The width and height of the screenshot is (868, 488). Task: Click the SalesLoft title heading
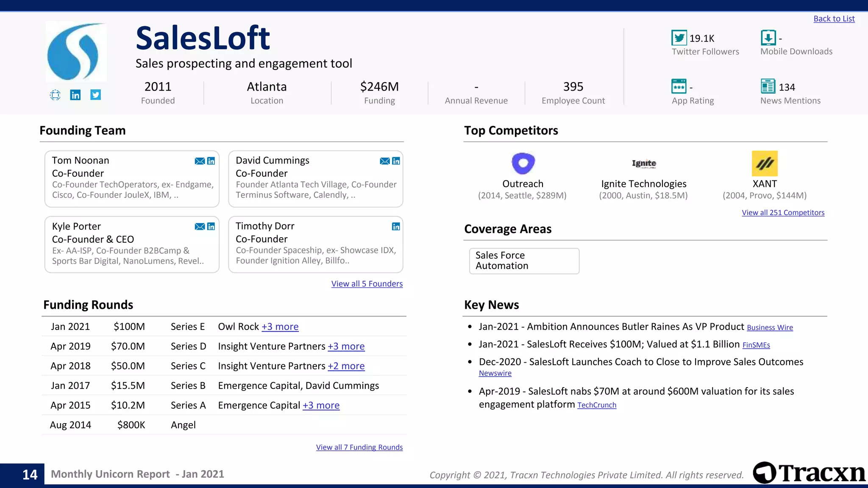coord(203,38)
